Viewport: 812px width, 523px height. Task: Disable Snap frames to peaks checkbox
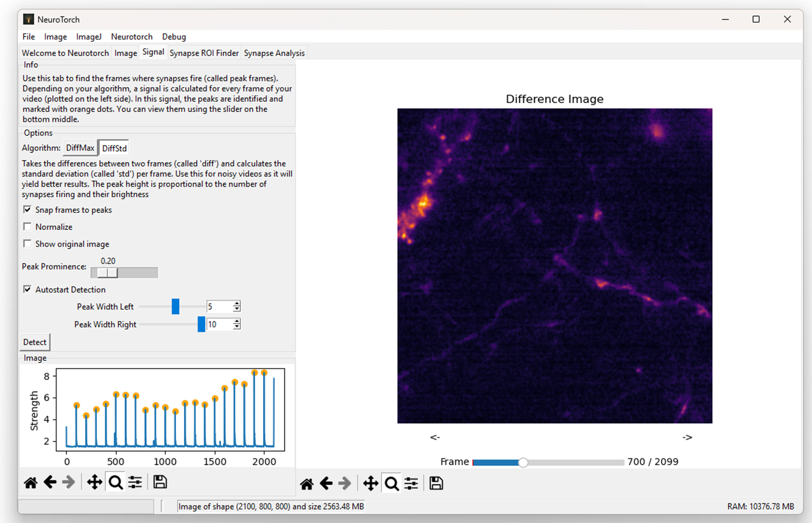coord(27,210)
